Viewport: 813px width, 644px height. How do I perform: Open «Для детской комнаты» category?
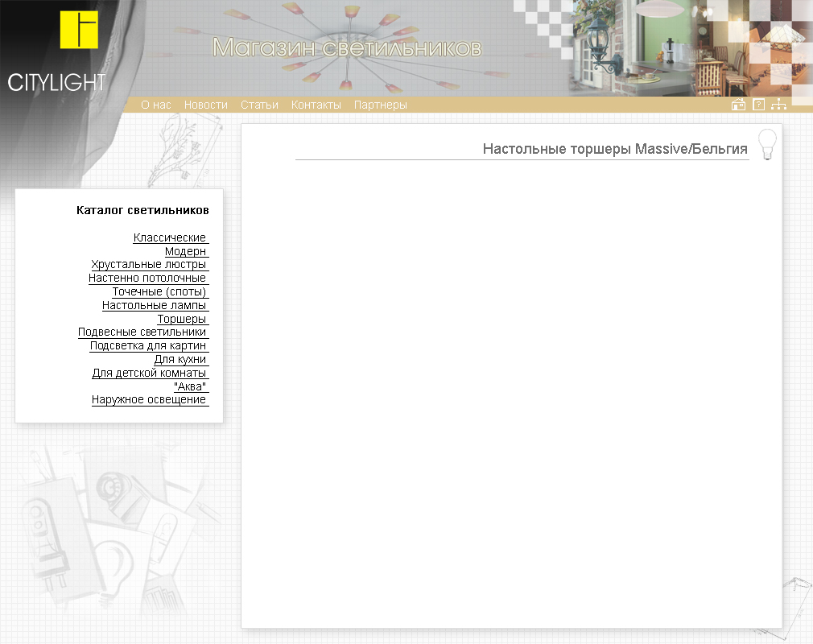point(150,373)
